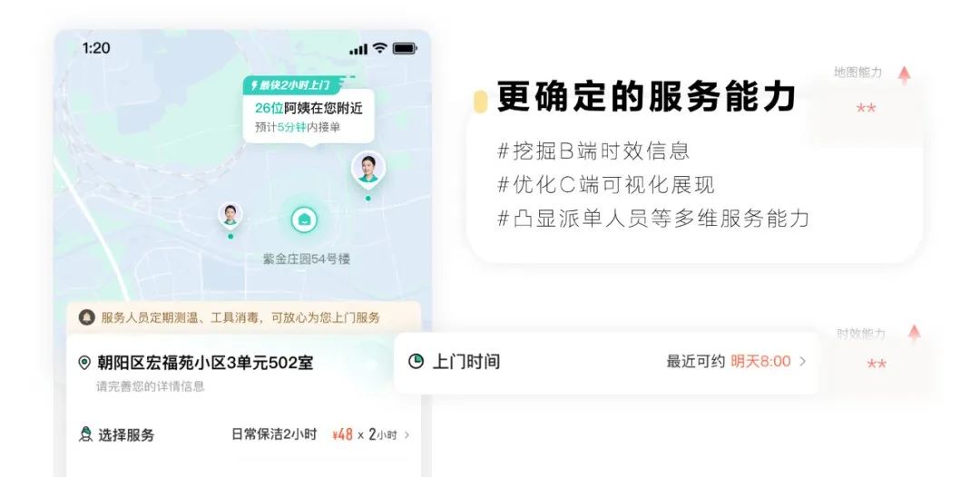Select the larger housekeeper avatar pin
980x477 pixels.
(368, 170)
